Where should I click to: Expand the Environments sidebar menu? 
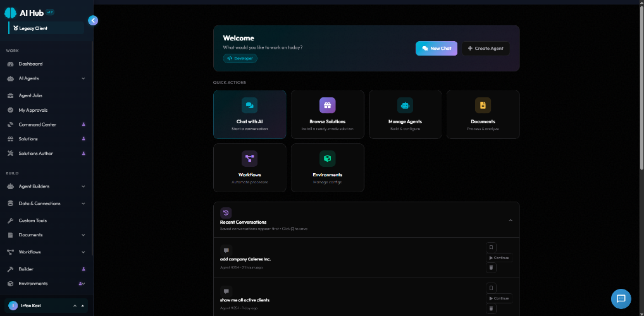click(46, 284)
